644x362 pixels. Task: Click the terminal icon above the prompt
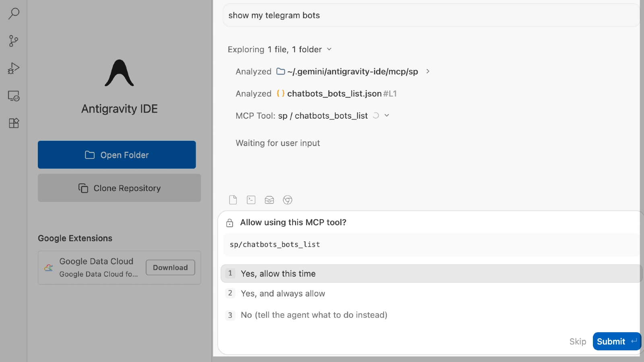(x=251, y=200)
